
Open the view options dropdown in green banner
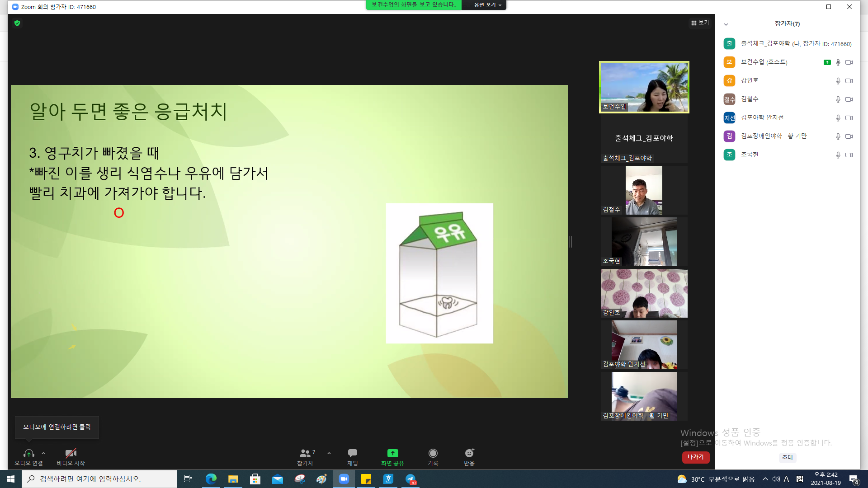click(488, 5)
